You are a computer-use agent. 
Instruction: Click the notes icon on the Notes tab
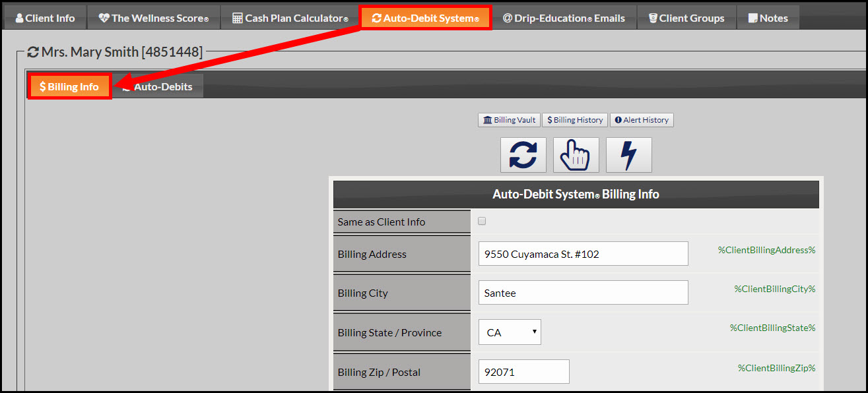[x=753, y=18]
